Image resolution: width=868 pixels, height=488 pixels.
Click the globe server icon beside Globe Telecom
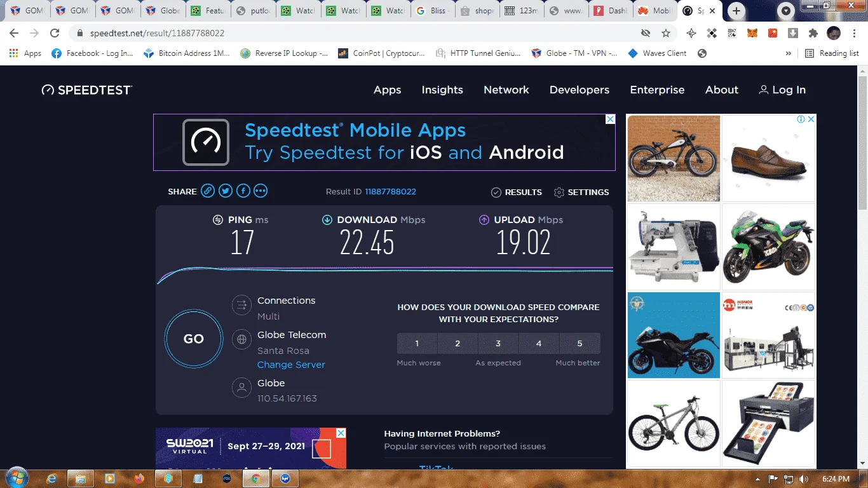[241, 339]
